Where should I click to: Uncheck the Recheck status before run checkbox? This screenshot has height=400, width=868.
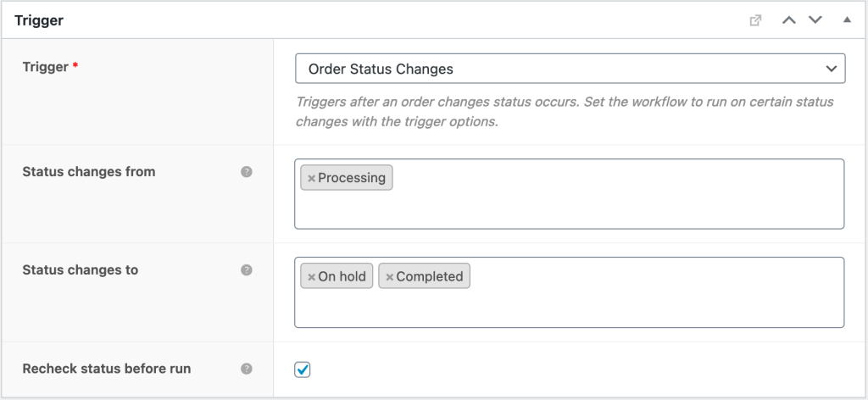pyautogui.click(x=303, y=369)
